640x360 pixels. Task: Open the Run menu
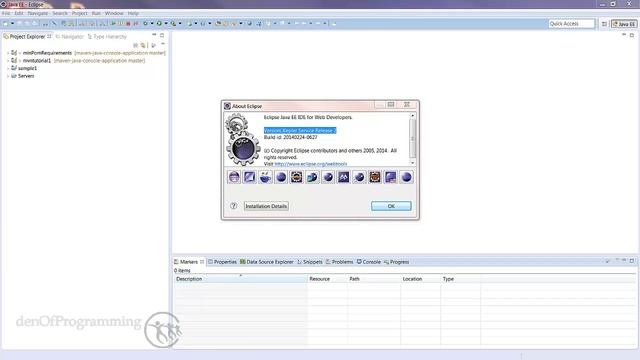click(96, 13)
